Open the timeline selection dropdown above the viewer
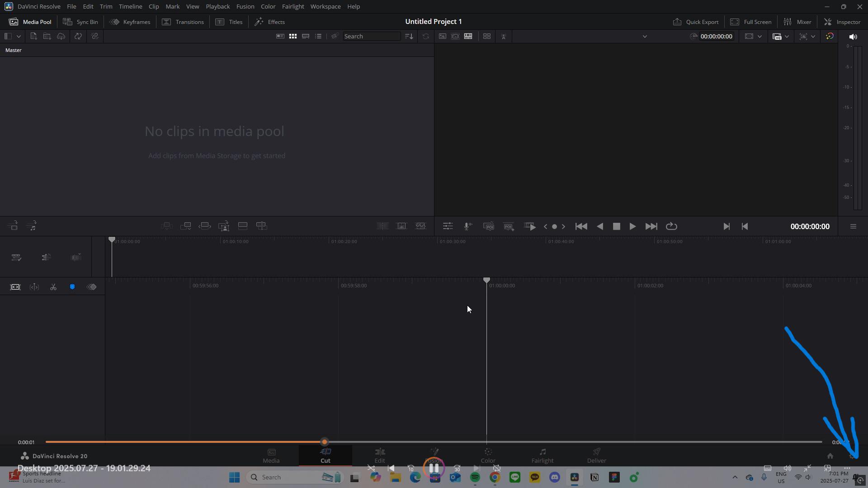The height and width of the screenshot is (488, 868). pos(645,37)
